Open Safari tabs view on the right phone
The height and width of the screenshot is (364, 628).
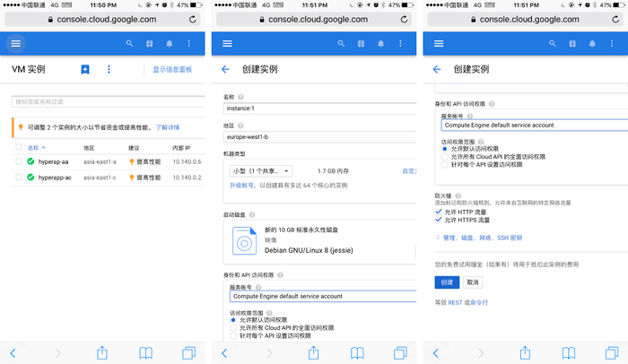pos(612,352)
